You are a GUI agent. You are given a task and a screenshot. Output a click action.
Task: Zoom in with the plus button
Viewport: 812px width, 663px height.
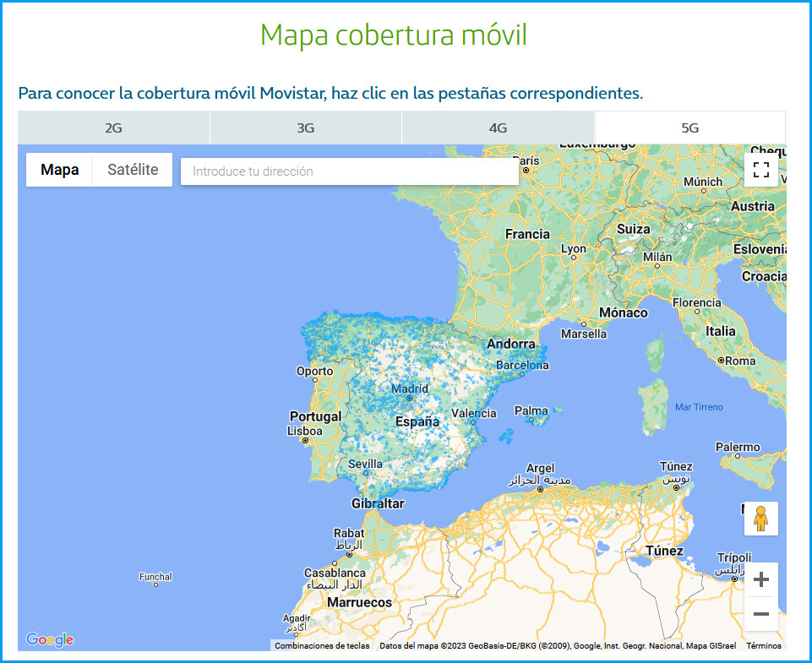pos(760,579)
